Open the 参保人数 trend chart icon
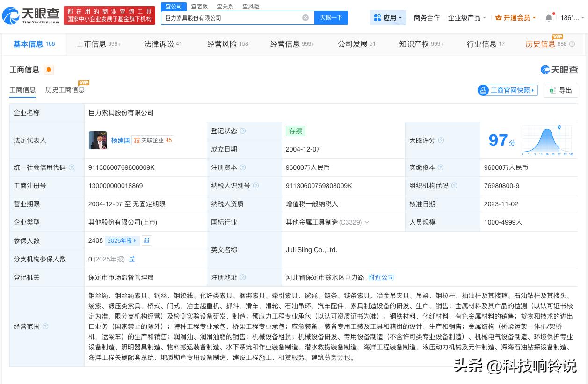The width and height of the screenshot is (588, 384). (146, 240)
